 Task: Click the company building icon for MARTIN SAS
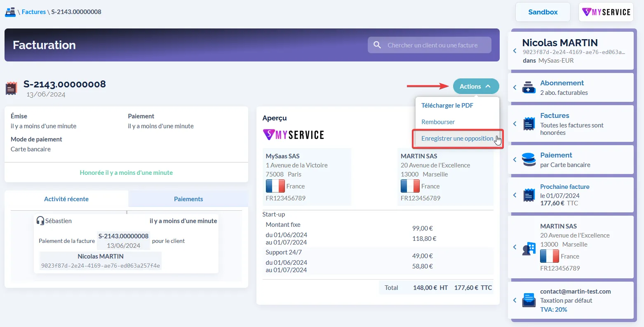pos(529,249)
